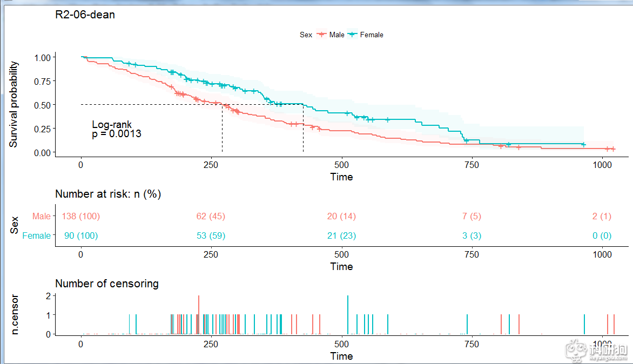
Task: Click the 62 (45) risk table cell
Action: (x=211, y=217)
